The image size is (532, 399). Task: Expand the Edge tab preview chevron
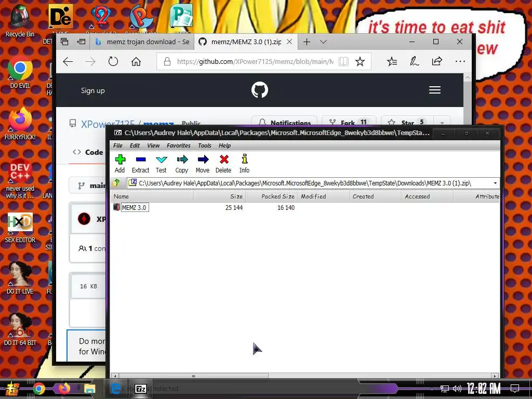point(323,42)
